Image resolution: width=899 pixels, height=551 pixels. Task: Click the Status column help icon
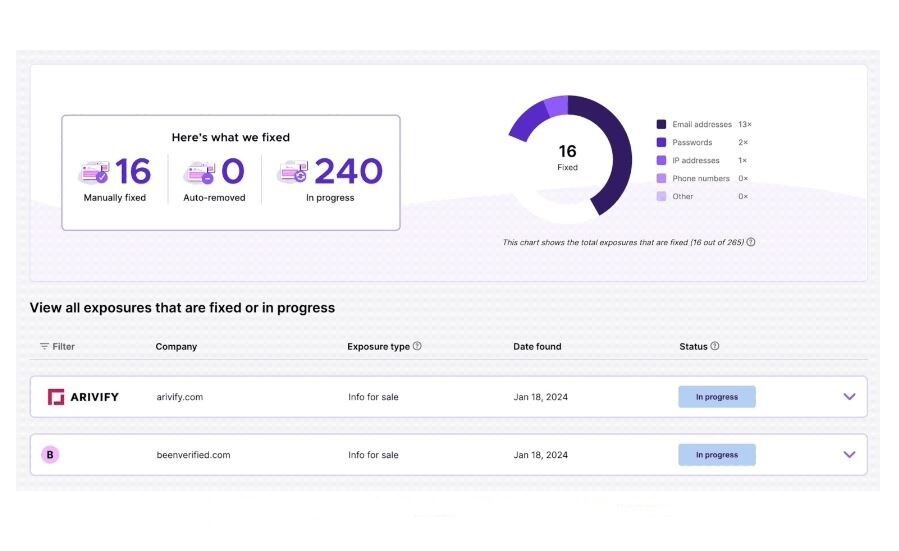pyautogui.click(x=715, y=347)
